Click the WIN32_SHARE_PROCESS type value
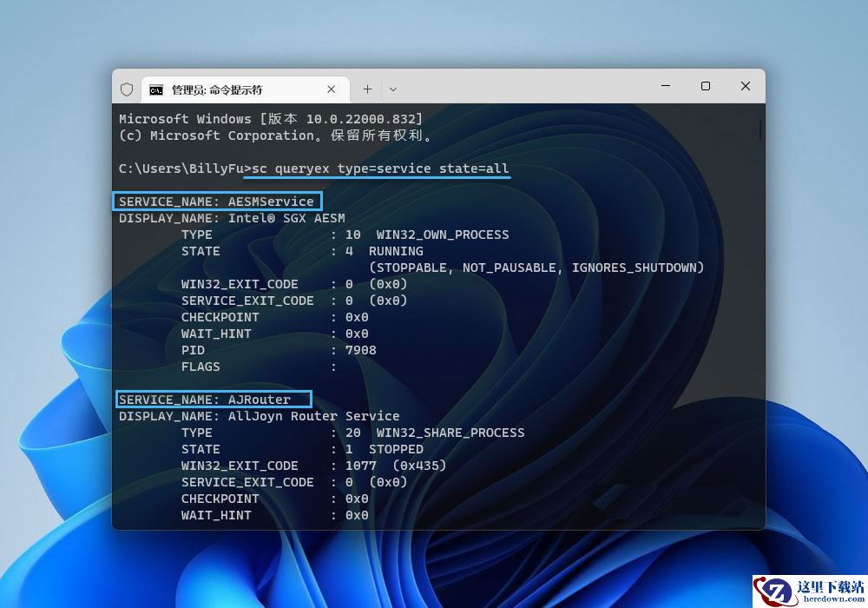The width and height of the screenshot is (868, 608). (450, 433)
